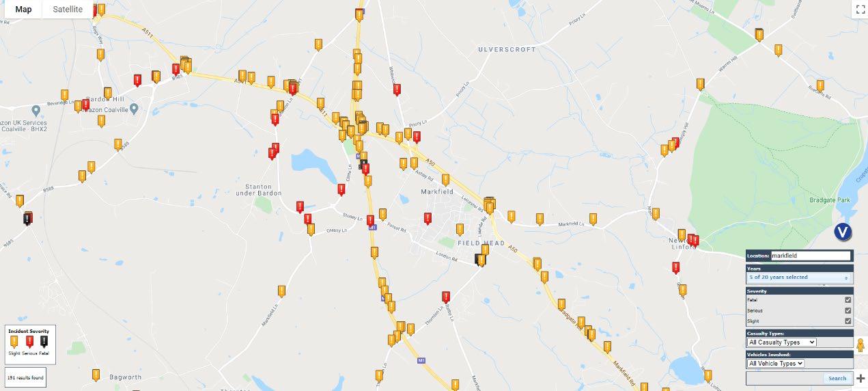The image size is (868, 391).
Task: Switch to Map view tab
Action: pos(24,10)
